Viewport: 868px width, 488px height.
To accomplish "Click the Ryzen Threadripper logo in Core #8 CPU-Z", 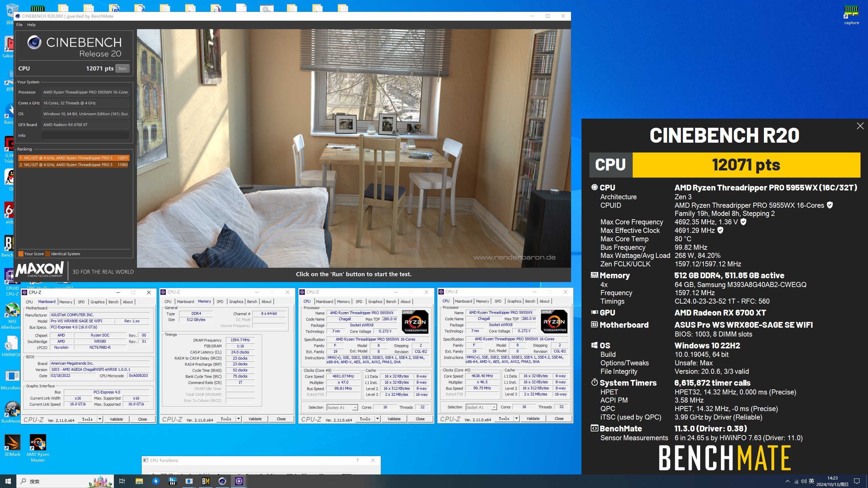I will tap(415, 322).
